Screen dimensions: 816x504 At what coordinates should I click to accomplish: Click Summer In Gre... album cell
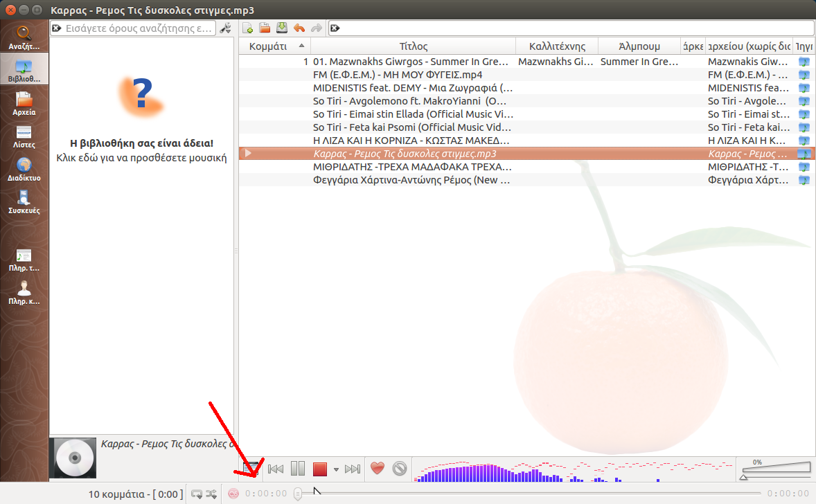click(639, 62)
